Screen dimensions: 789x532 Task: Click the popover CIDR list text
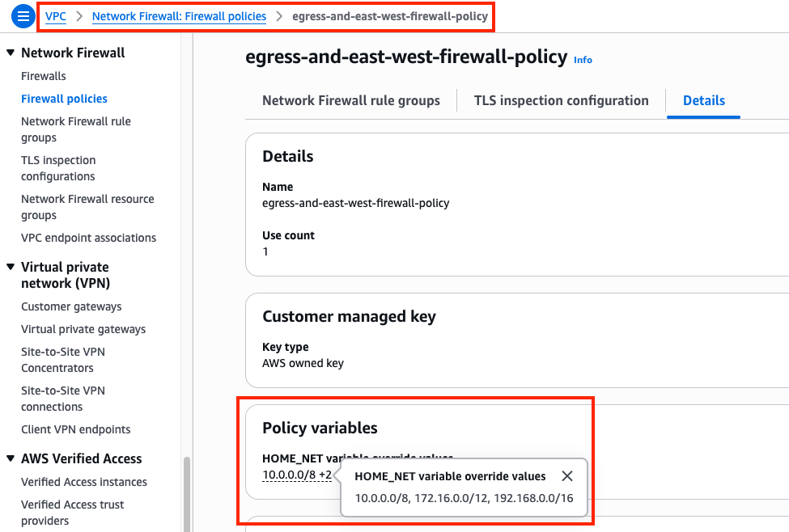pos(464,498)
